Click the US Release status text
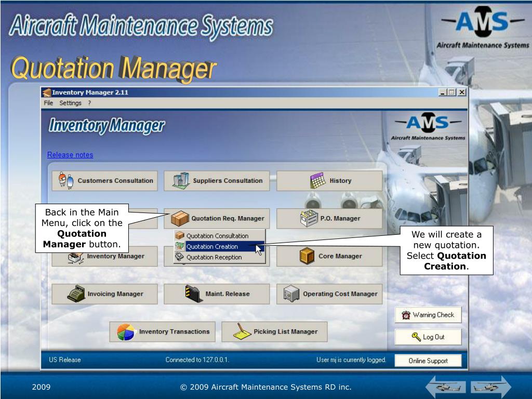Image resolution: width=532 pixels, height=399 pixels. click(65, 360)
